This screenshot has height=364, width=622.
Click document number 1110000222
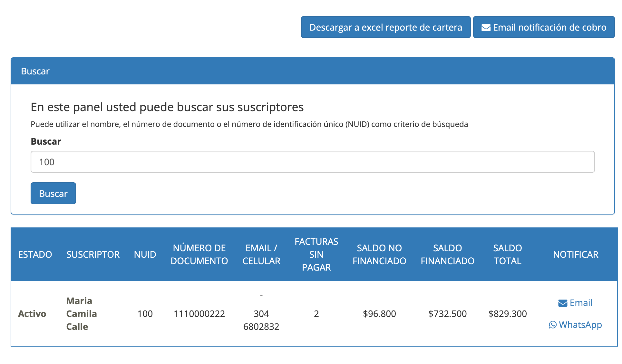[199, 314]
